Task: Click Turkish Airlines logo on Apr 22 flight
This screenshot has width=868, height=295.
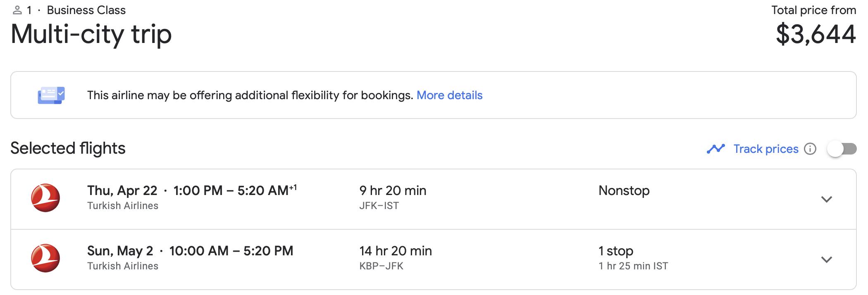Action: (45, 198)
